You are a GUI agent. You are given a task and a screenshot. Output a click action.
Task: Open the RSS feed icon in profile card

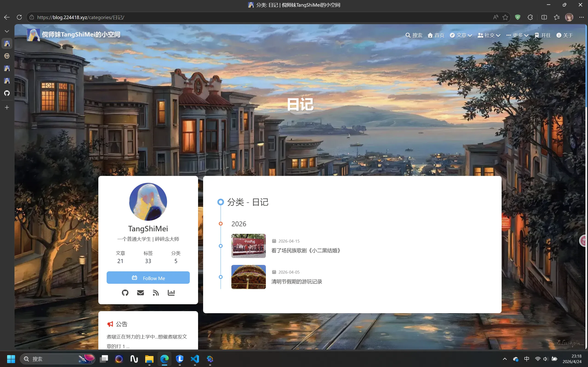(x=156, y=293)
